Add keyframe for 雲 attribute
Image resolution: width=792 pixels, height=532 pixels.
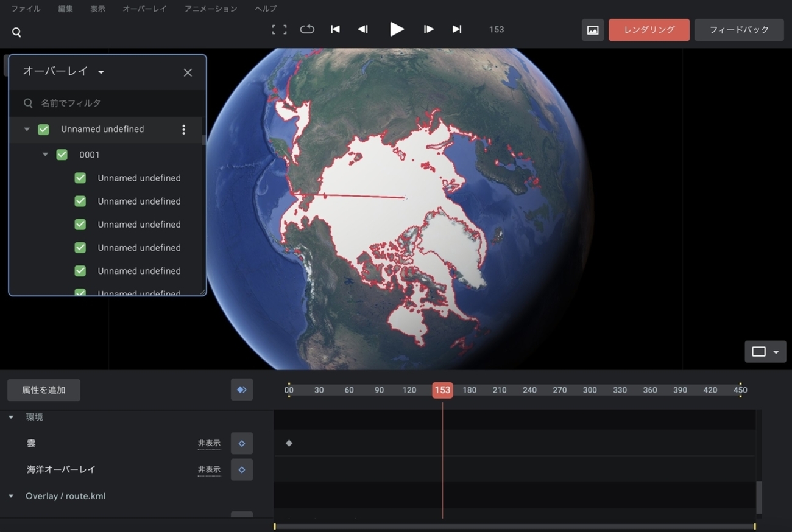242,443
